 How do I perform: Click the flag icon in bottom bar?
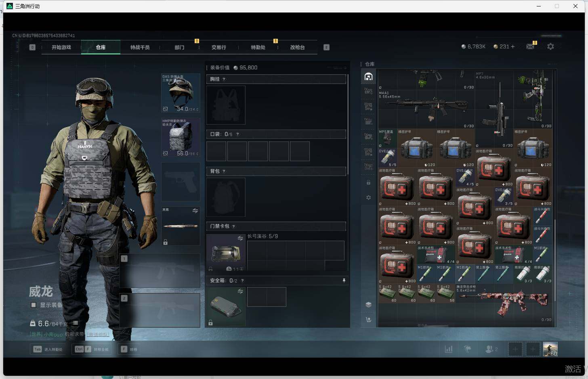(468, 349)
